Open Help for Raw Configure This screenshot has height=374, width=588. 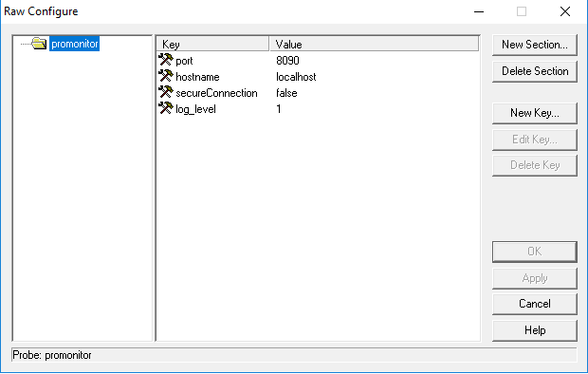(x=535, y=330)
